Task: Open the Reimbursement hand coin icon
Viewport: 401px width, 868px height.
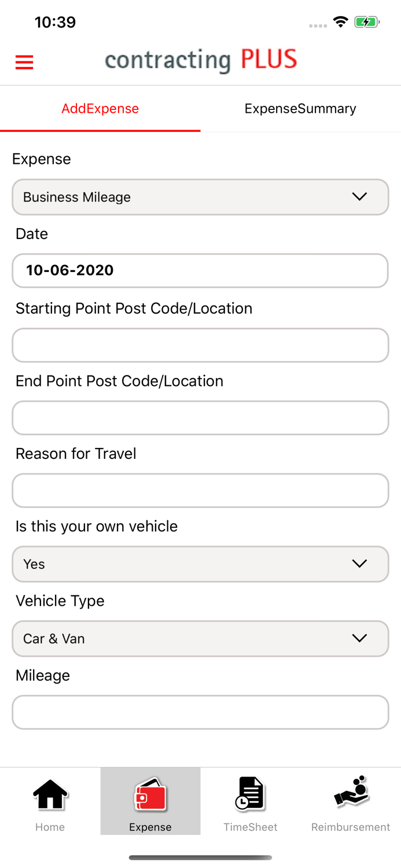Action: click(351, 792)
